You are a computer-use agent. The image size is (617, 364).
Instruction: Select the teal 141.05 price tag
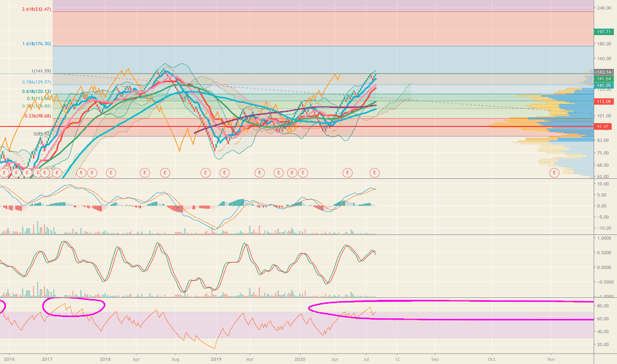[x=604, y=85]
